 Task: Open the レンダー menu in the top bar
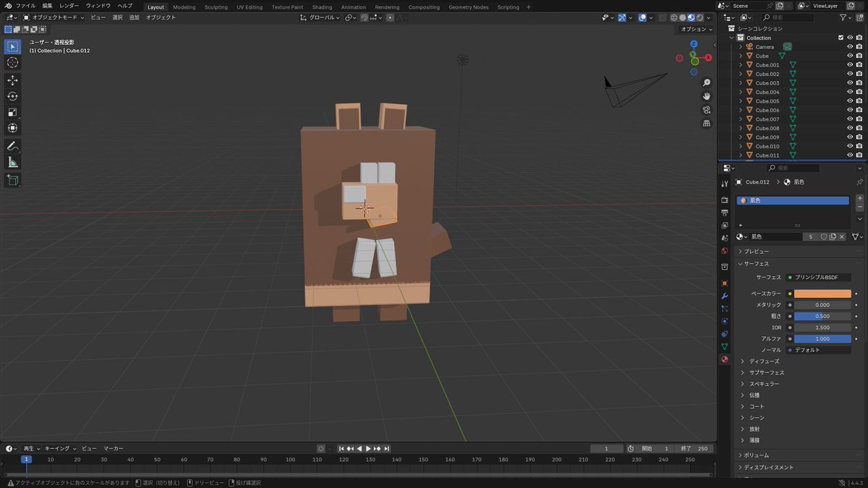click(x=68, y=5)
